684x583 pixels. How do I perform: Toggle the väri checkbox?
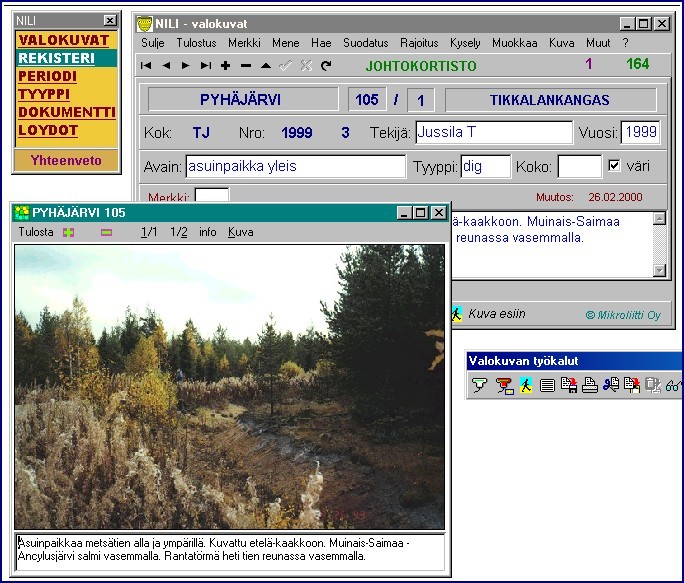615,166
